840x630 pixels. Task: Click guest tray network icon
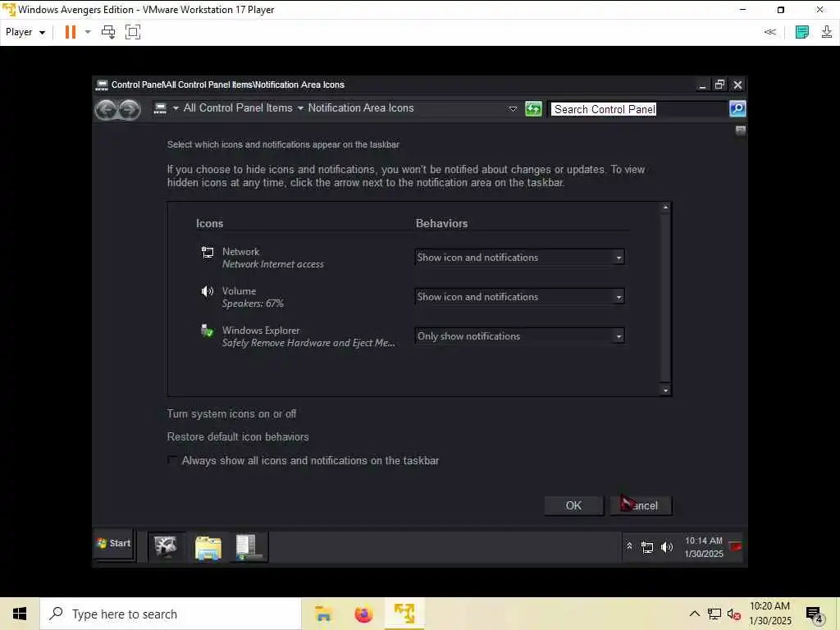647,547
